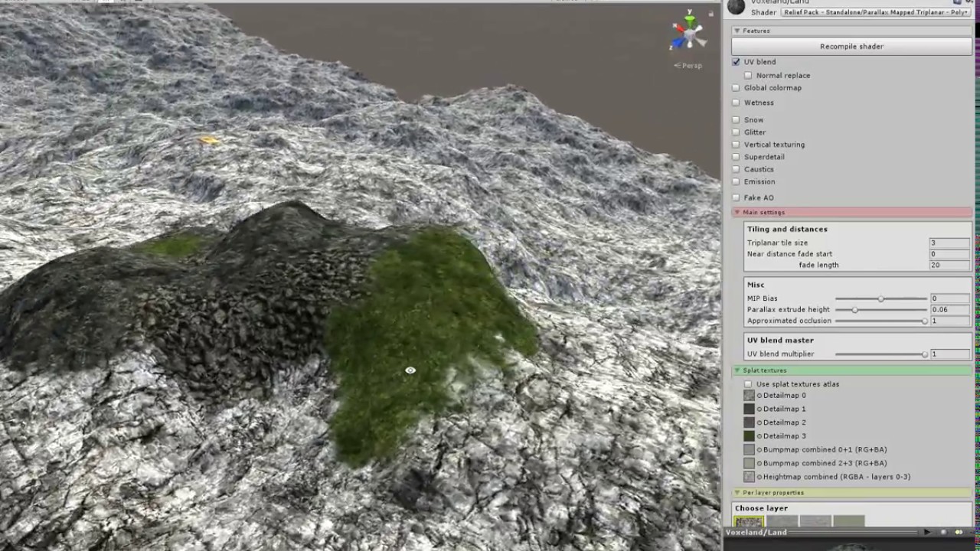Click picker circle for Bumpmap combined 0+1
Image resolution: width=980 pixels, height=551 pixels.
(759, 450)
